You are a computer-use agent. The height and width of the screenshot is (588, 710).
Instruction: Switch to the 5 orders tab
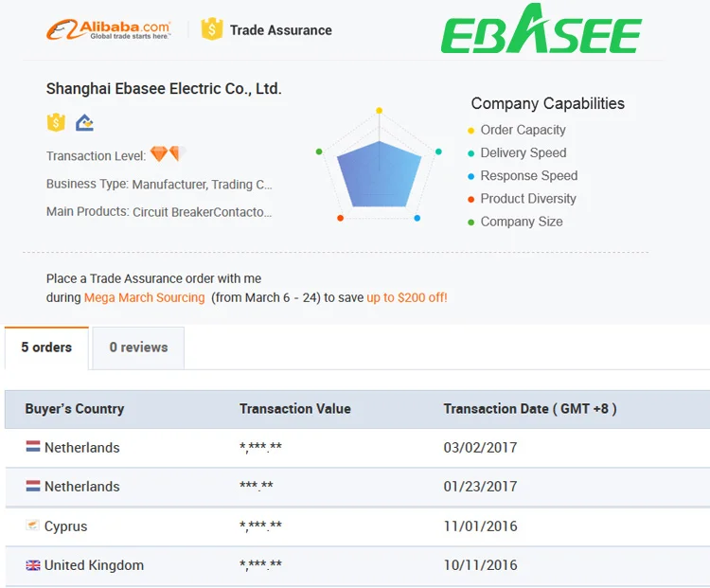[x=46, y=347]
